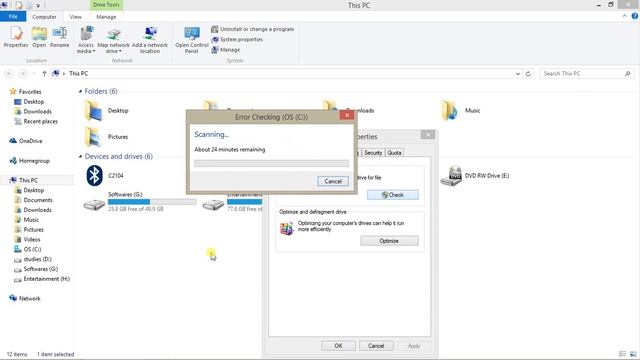Open the Access media dropdown
640x360 pixels.
(86, 40)
